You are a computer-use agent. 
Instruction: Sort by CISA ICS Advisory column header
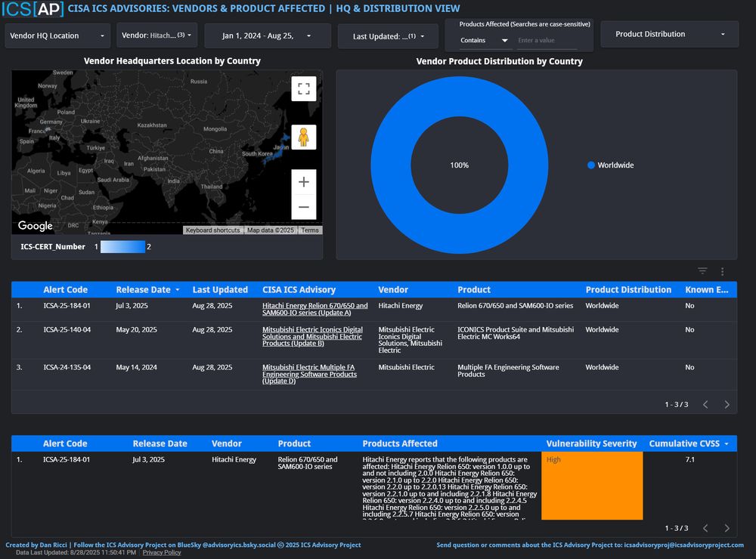coord(299,289)
